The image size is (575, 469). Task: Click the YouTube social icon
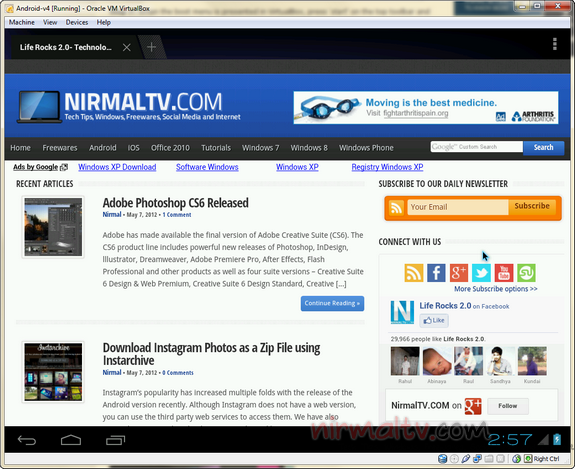504,273
